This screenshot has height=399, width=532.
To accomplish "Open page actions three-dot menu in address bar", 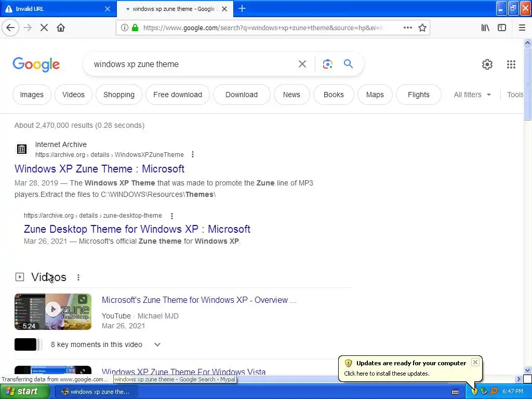I will coord(408,28).
